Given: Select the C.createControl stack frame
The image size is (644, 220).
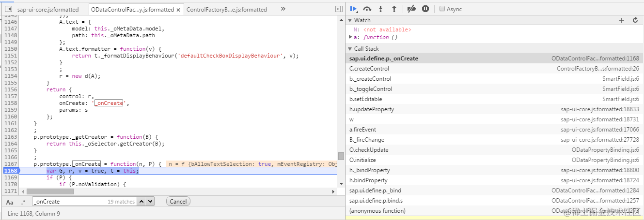Looking at the screenshot, I should click(494, 69).
